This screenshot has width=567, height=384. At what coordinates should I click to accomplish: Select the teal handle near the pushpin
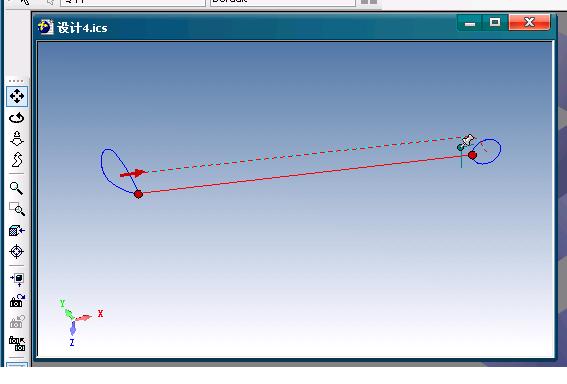460,148
